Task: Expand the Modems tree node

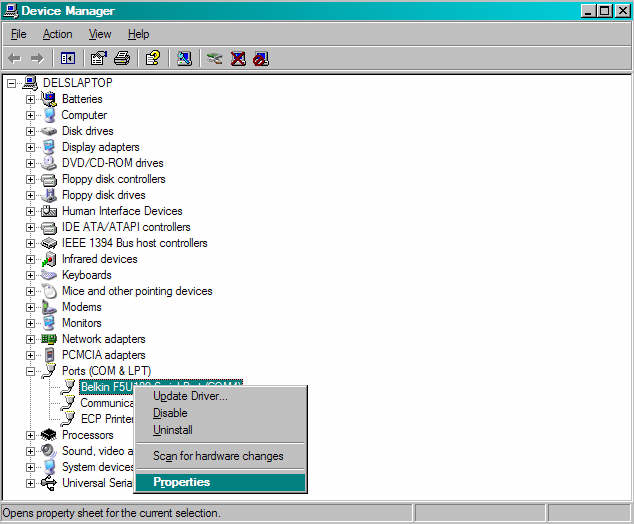Action: pyautogui.click(x=30, y=307)
